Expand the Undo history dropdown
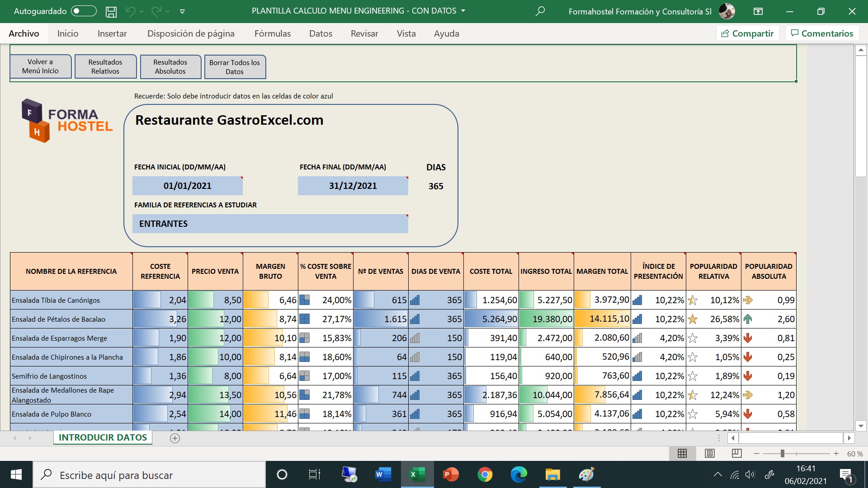 point(142,11)
